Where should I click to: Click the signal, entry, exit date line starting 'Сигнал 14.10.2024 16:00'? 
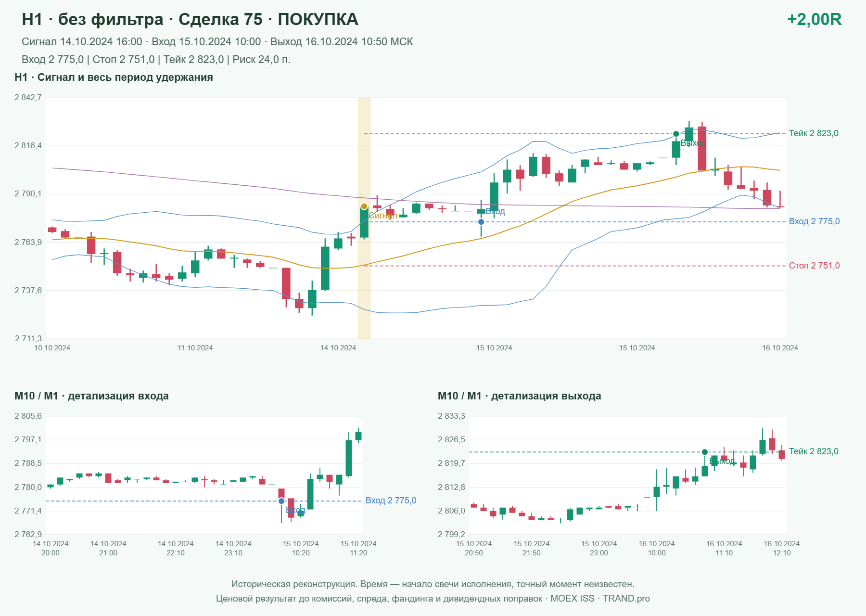[217, 42]
